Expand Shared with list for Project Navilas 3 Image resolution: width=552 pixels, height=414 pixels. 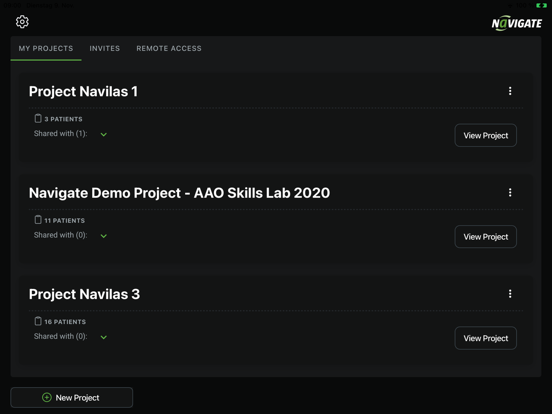point(104,337)
